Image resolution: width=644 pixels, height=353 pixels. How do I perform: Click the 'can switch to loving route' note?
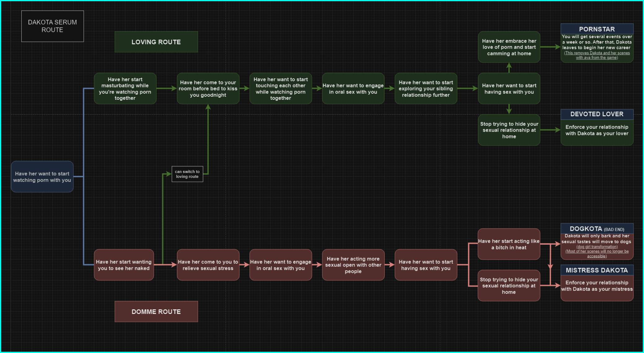187,174
